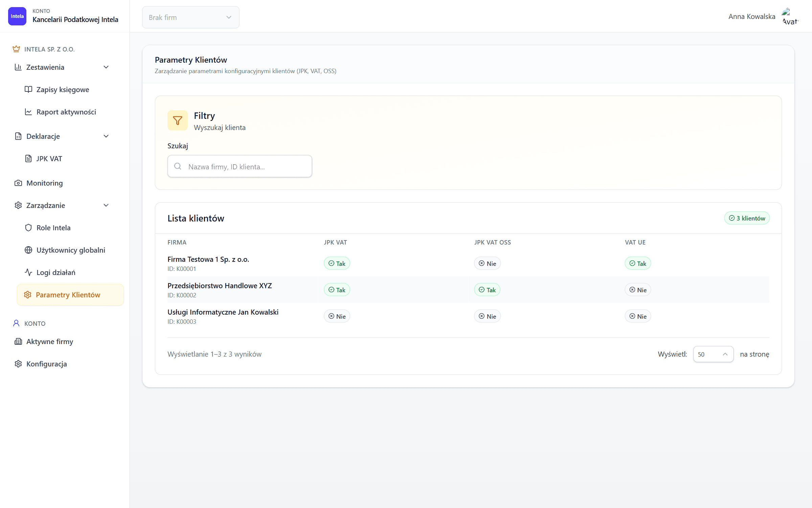Click the globe icon beside Użytkownicy globalni
The image size is (812, 508).
click(x=28, y=250)
